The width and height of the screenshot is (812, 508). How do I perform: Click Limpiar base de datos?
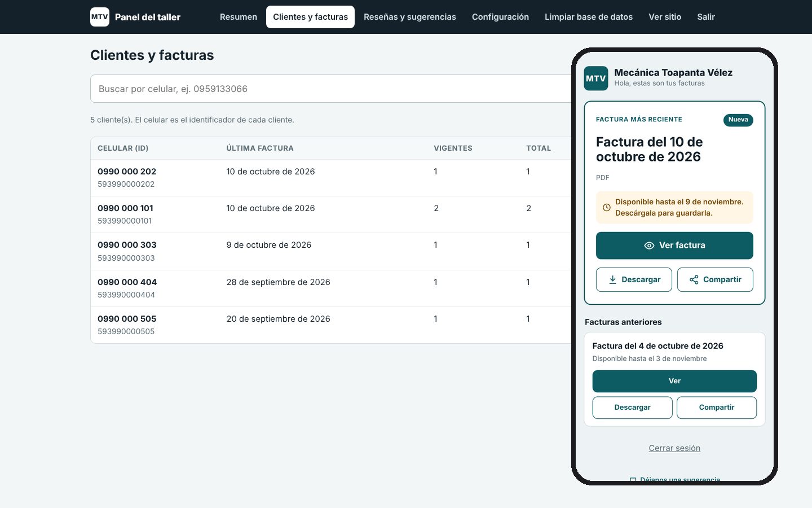[x=589, y=17]
